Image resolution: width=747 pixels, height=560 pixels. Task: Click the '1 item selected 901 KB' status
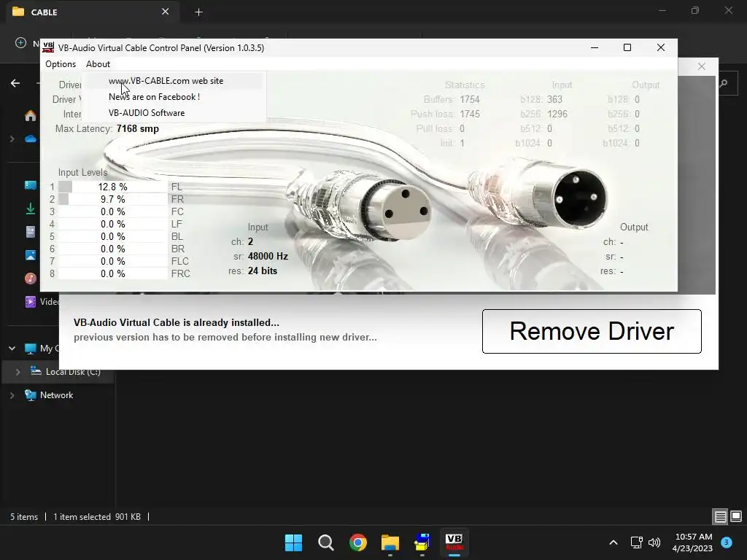point(97,517)
